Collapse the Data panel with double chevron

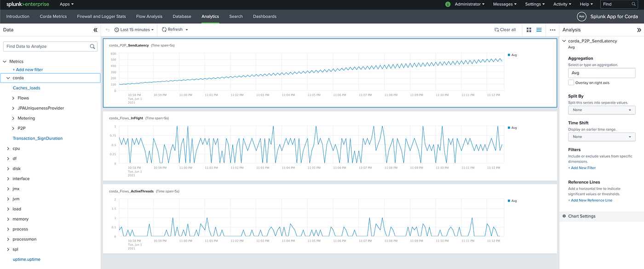click(x=95, y=29)
